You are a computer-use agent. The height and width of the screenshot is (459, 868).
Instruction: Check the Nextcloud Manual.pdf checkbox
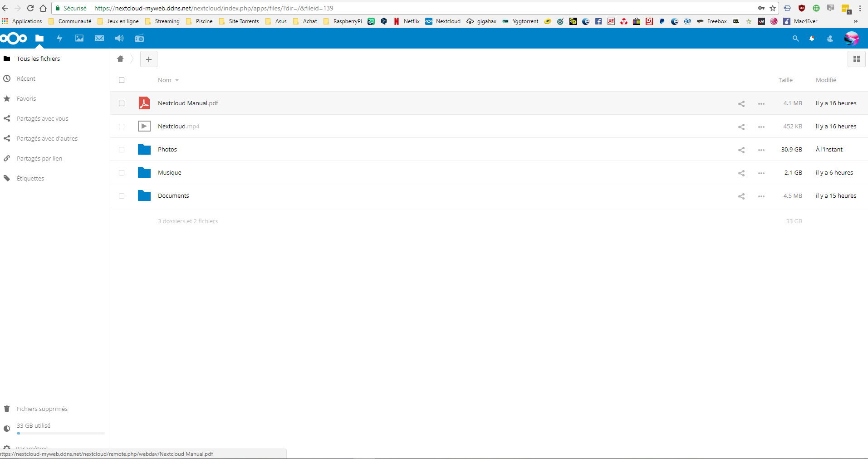122,103
